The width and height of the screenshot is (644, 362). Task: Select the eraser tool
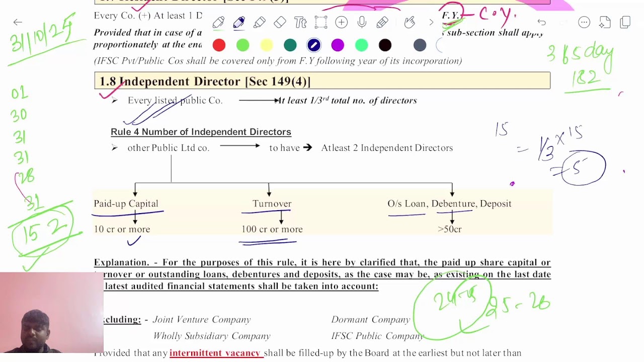280,22
